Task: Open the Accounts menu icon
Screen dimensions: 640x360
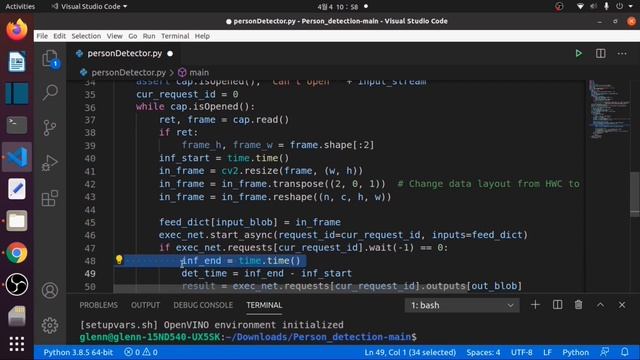Action: pos(50,290)
